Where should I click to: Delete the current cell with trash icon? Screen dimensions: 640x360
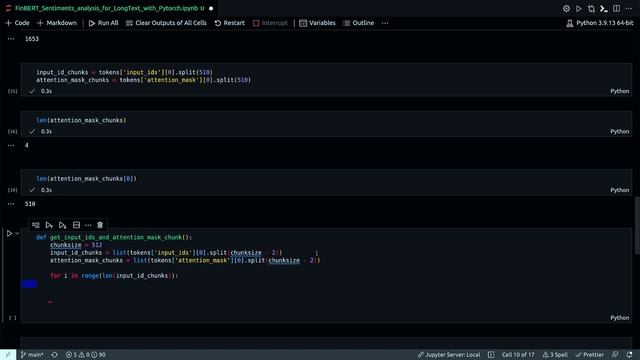pyautogui.click(x=100, y=225)
